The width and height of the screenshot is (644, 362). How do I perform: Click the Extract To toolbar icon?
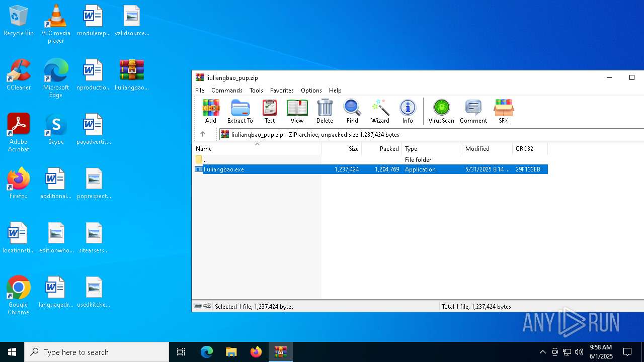240,111
